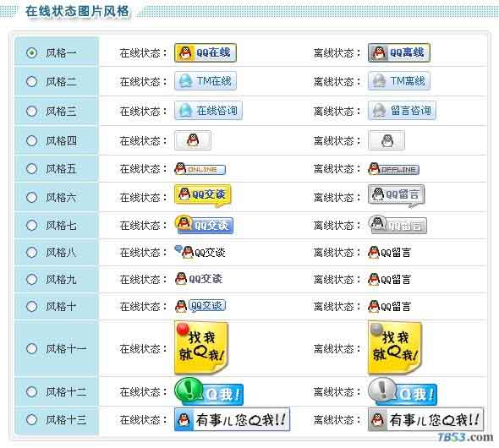This screenshot has width=499, height=448.
Task: Click the QQ在线 status image
Action: point(206,52)
